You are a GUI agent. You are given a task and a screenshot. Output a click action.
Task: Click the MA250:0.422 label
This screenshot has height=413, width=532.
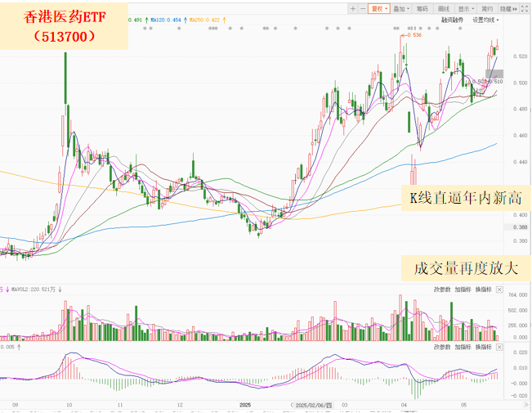(204, 20)
